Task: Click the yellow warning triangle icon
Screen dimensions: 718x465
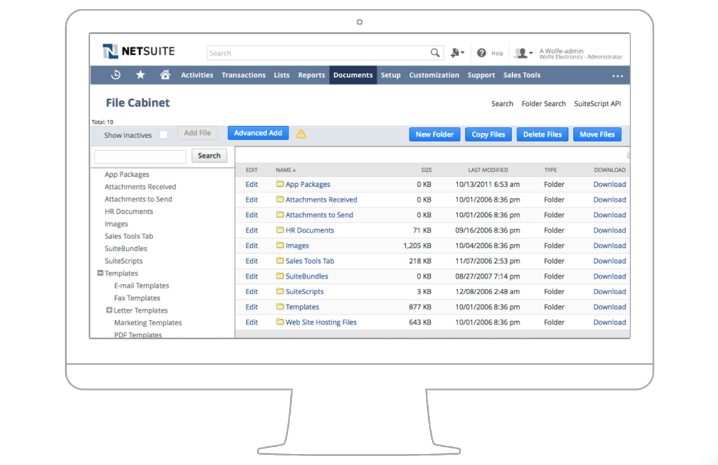Action: coord(301,134)
